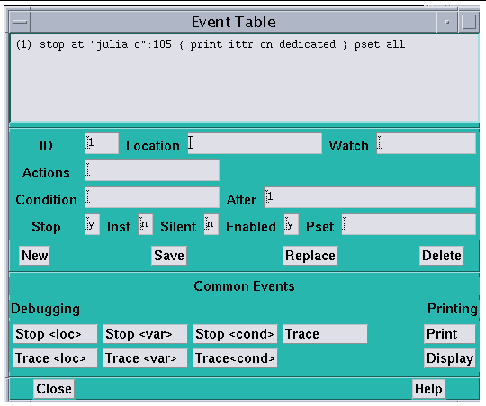486x406 pixels.
Task: Click the Inst value field
Action: [146, 224]
